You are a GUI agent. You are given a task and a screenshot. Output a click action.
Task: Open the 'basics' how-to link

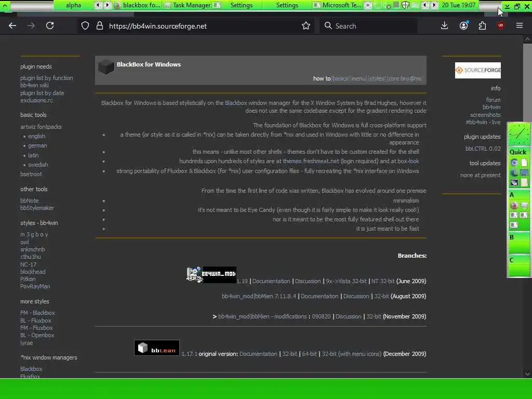pyautogui.click(x=340, y=79)
